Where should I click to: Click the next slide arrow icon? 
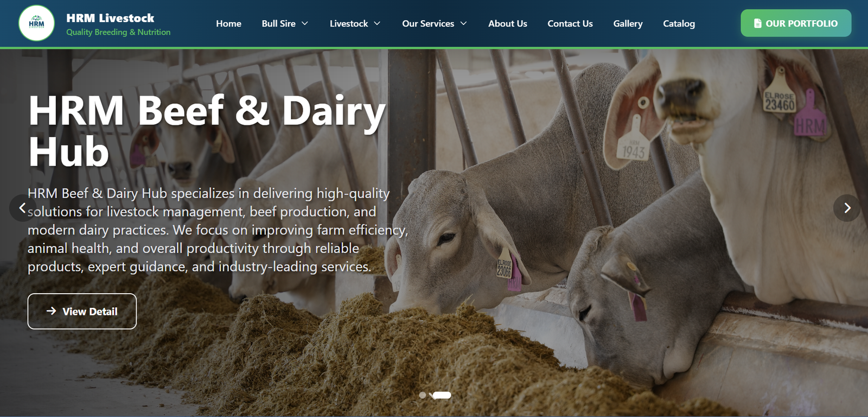click(x=847, y=208)
